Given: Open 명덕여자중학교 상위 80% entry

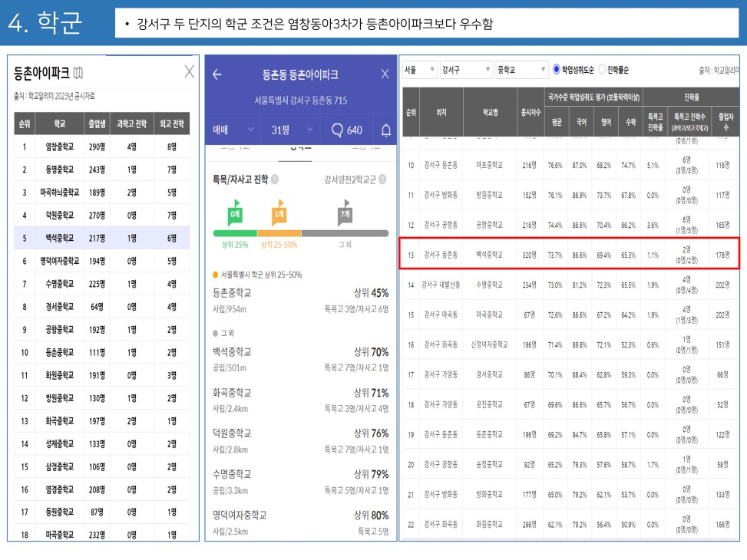Looking at the screenshot, I should 301,523.
